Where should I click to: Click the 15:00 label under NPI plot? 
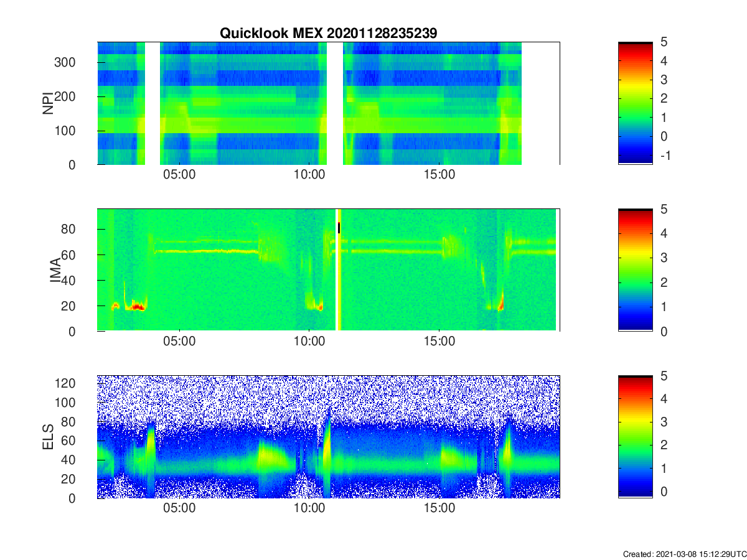pos(439,175)
